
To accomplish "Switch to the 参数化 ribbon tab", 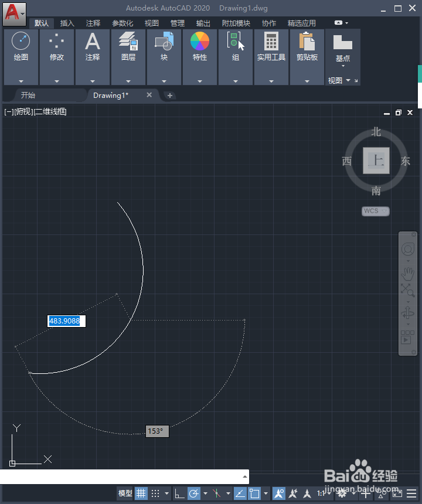I will (122, 23).
